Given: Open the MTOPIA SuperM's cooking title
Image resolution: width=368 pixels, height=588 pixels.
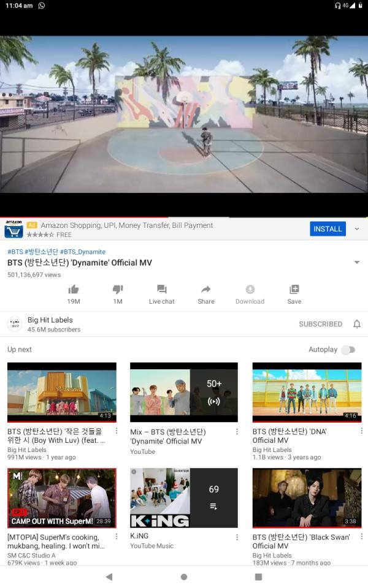Looking at the screenshot, I should click(x=56, y=541).
